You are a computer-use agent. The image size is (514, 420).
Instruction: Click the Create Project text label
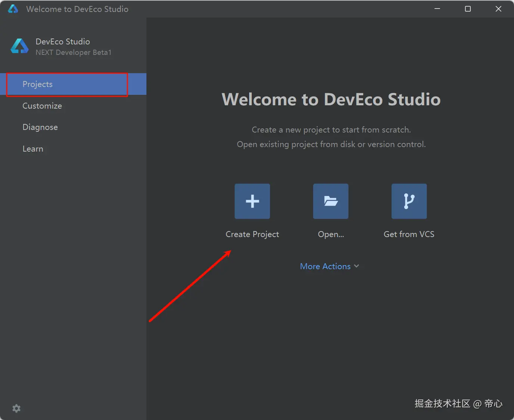pyautogui.click(x=252, y=234)
